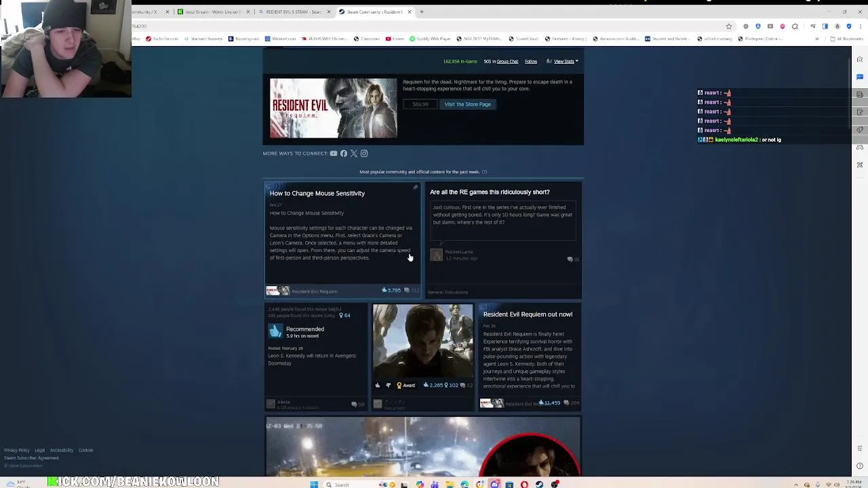This screenshot has width=868, height=488.
Task: Open the Opera browser taskbar icon
Action: [x=524, y=484]
